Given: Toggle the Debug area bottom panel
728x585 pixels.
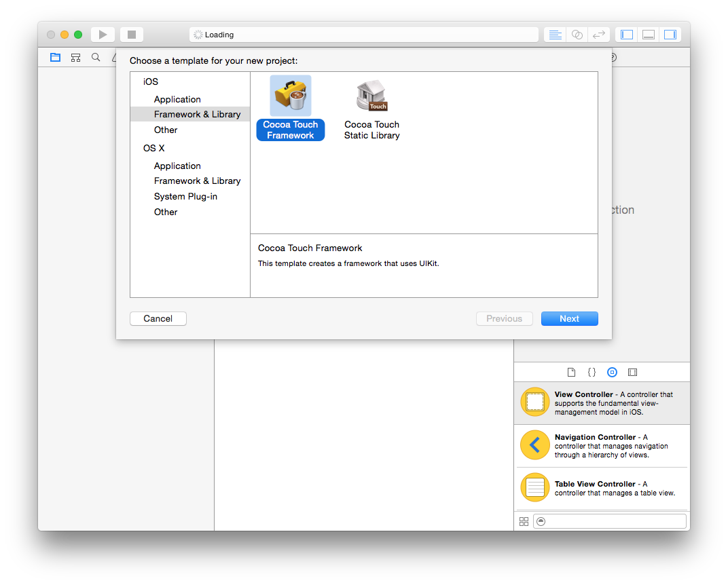Looking at the screenshot, I should click(x=648, y=35).
